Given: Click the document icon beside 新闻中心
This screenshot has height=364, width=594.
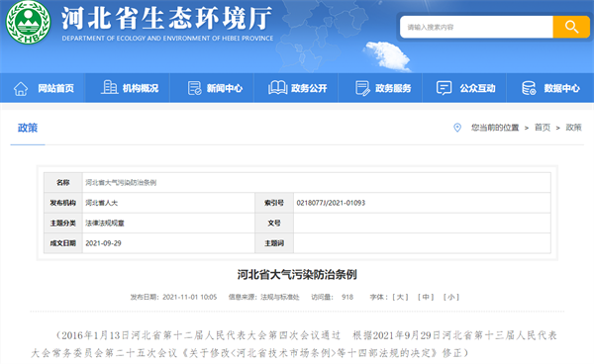Looking at the screenshot, I should 194,88.
